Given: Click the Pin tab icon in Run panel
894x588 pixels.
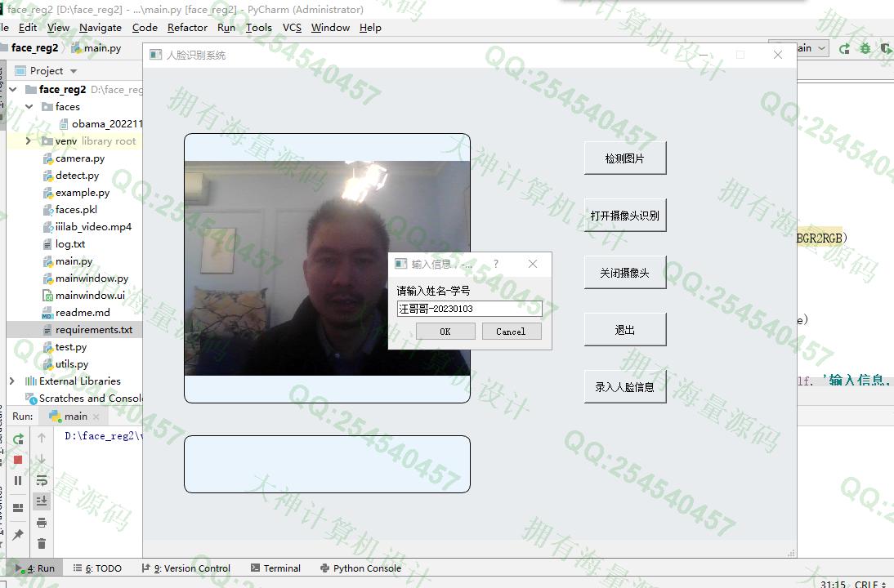Looking at the screenshot, I should pyautogui.click(x=18, y=534).
